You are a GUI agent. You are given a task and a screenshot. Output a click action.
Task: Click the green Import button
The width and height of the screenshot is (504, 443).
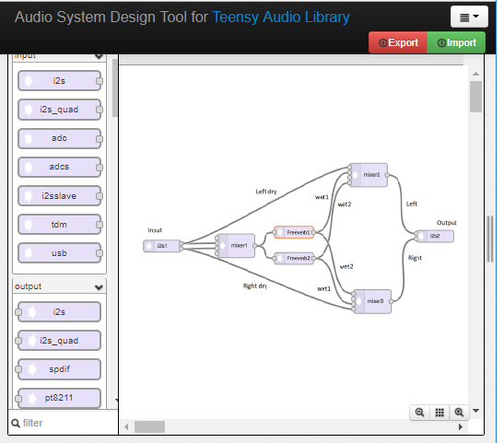[456, 42]
